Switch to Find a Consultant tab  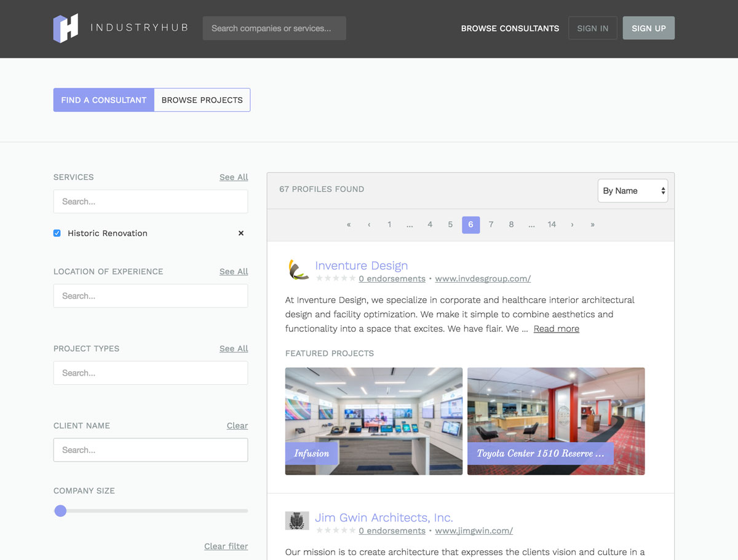pyautogui.click(x=103, y=100)
